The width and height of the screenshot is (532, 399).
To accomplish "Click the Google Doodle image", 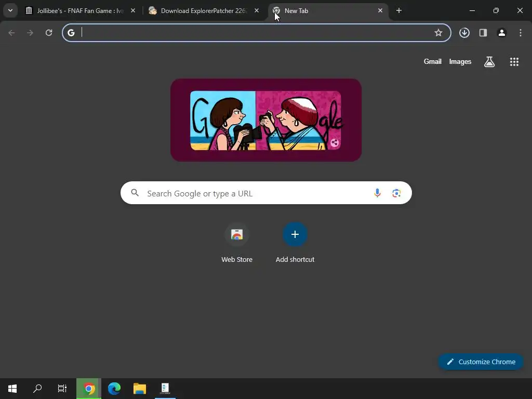I will (x=265, y=120).
